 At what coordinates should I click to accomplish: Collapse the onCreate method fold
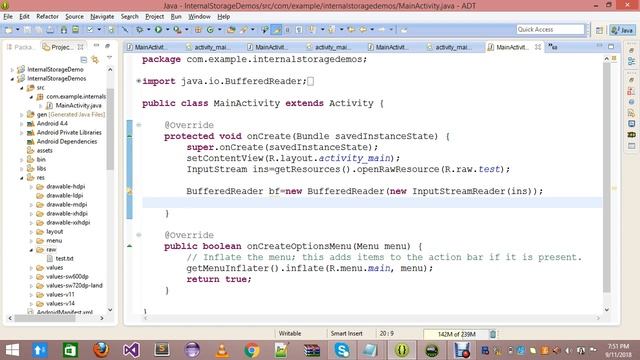pyautogui.click(x=139, y=125)
